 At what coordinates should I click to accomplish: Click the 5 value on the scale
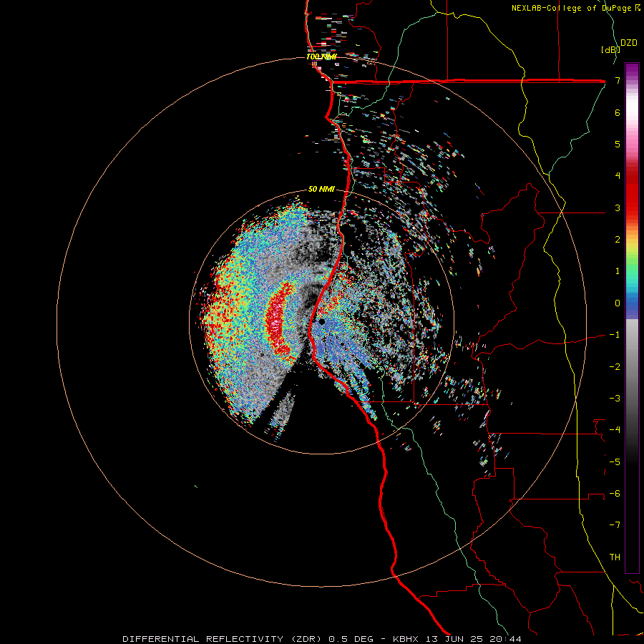point(618,144)
